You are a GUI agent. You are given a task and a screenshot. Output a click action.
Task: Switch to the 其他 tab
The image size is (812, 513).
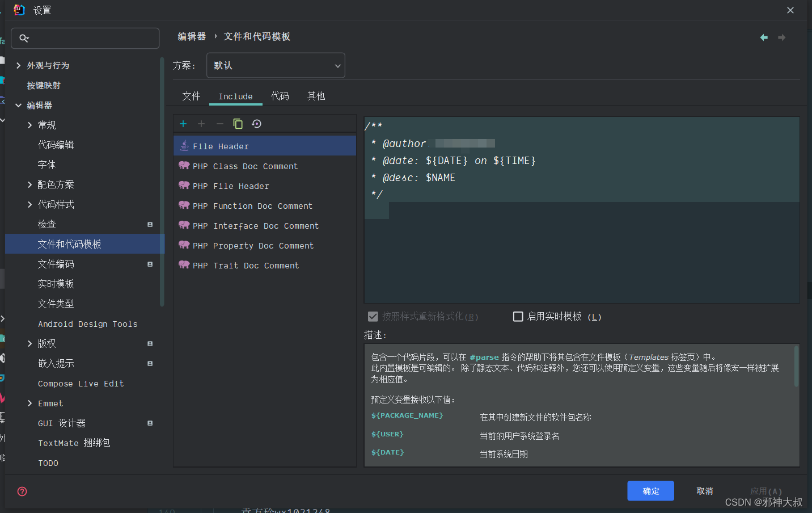[316, 96]
